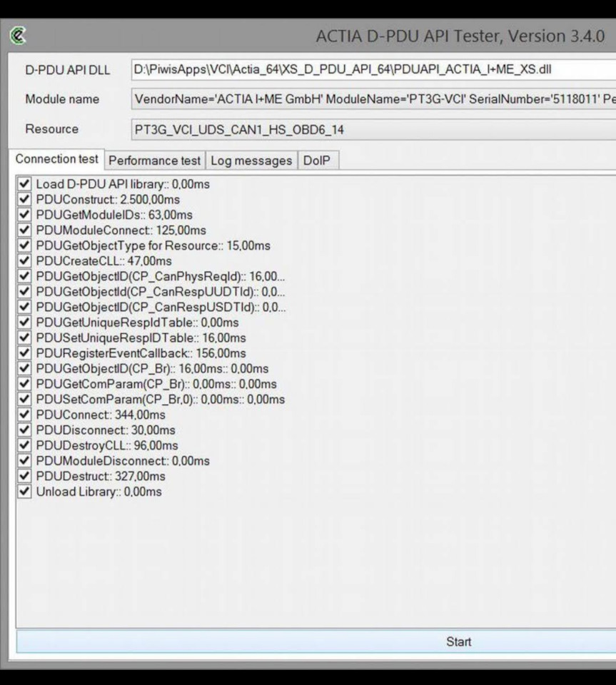Toggle the PDUGetModuleIDs checkbox
616x685 pixels.
pos(25,215)
